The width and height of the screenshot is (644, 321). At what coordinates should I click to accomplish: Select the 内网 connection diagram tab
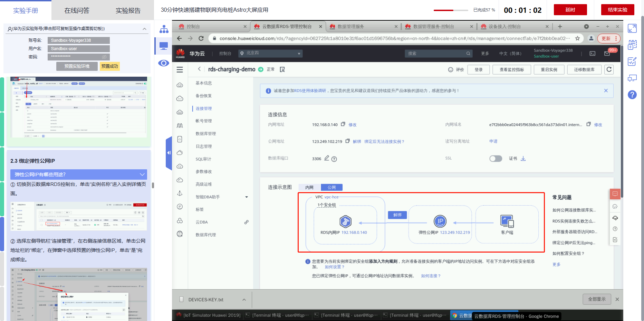(x=309, y=187)
